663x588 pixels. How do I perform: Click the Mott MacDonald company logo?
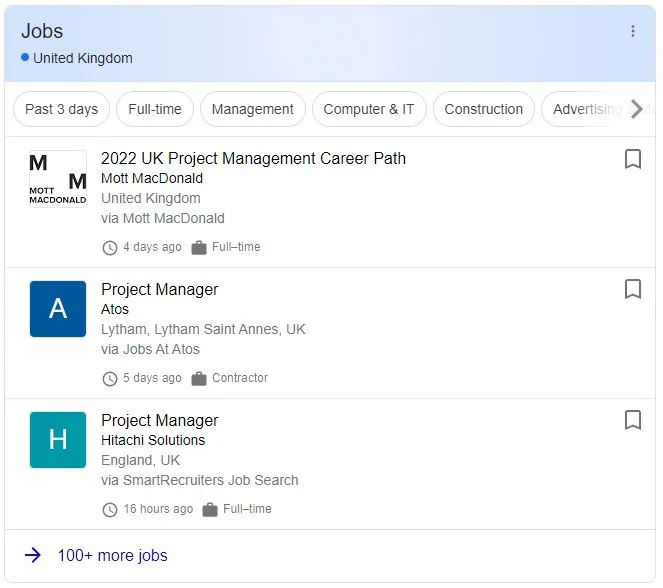point(58,179)
